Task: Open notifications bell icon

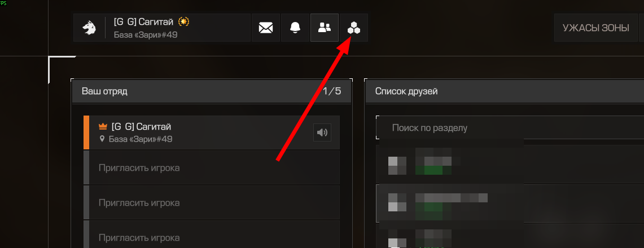Action: [295, 28]
